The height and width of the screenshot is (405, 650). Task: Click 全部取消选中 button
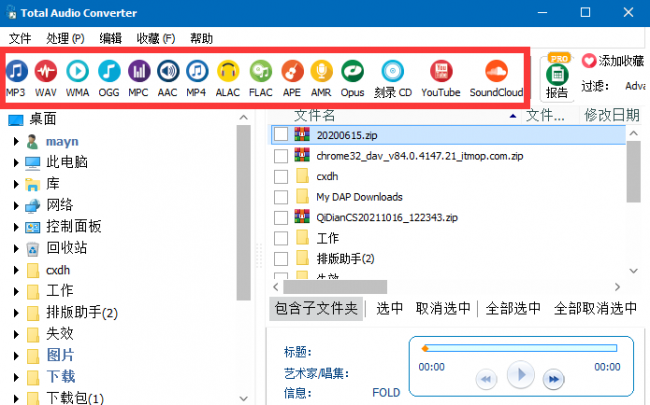[x=595, y=308]
